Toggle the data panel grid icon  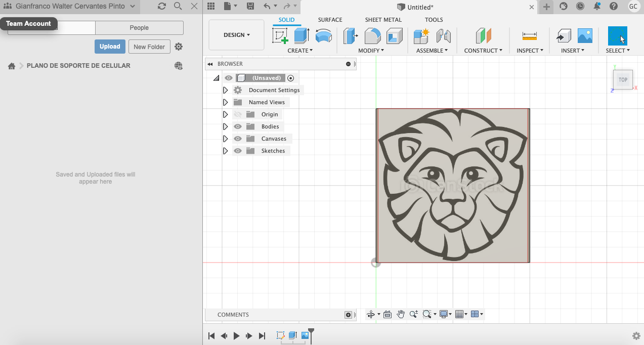211,7
